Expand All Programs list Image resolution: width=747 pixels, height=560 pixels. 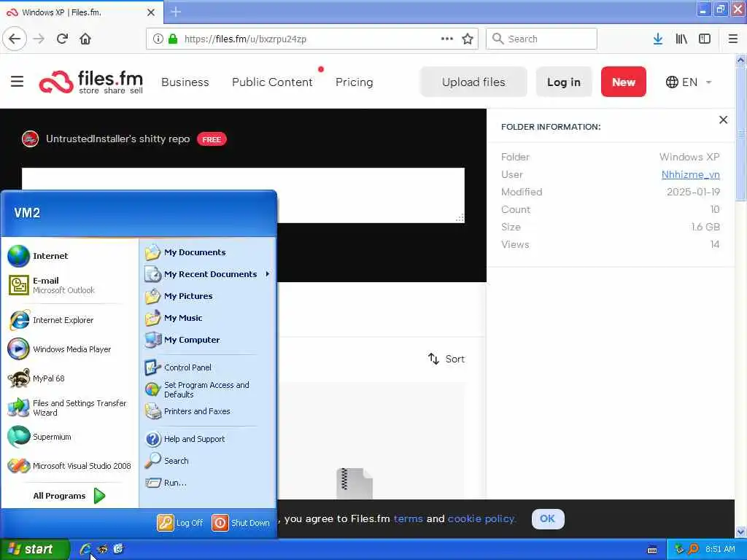[x=69, y=496]
